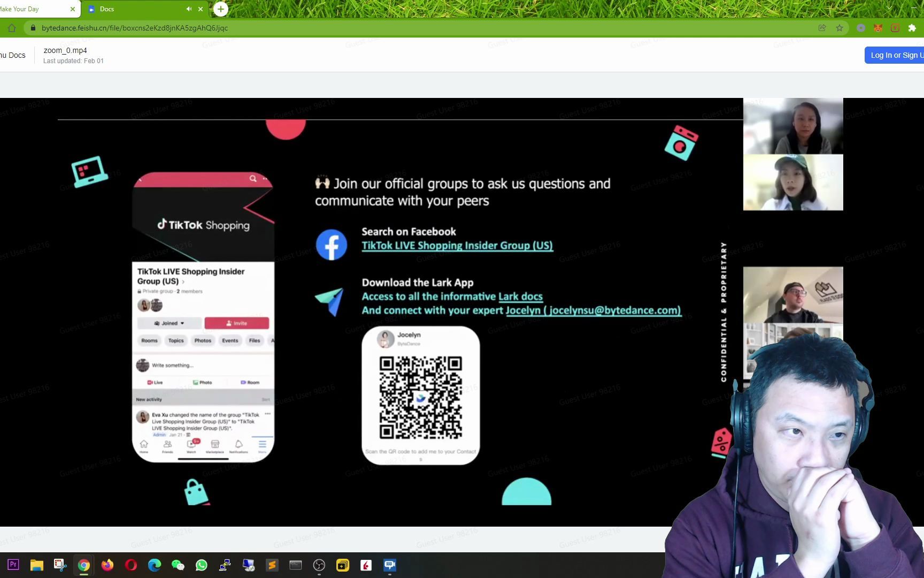Viewport: 924px width, 578px height.
Task: Close the Make Your Day tab
Action: pyautogui.click(x=73, y=9)
